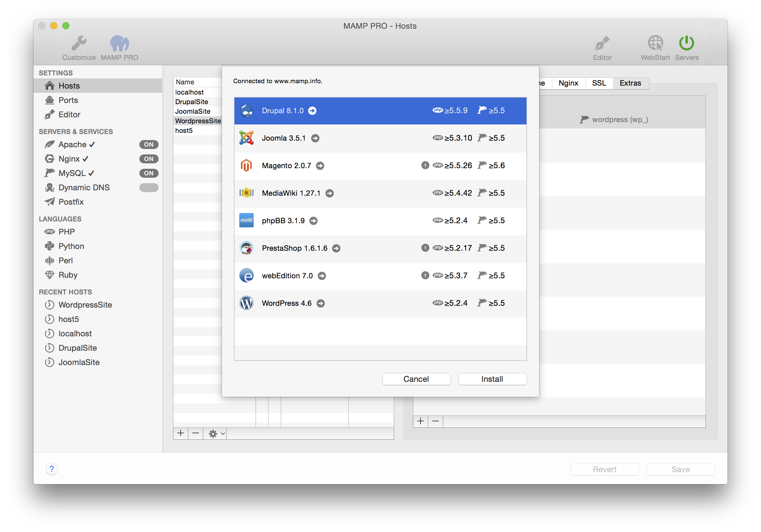Switch to the SSL tab

tap(599, 83)
